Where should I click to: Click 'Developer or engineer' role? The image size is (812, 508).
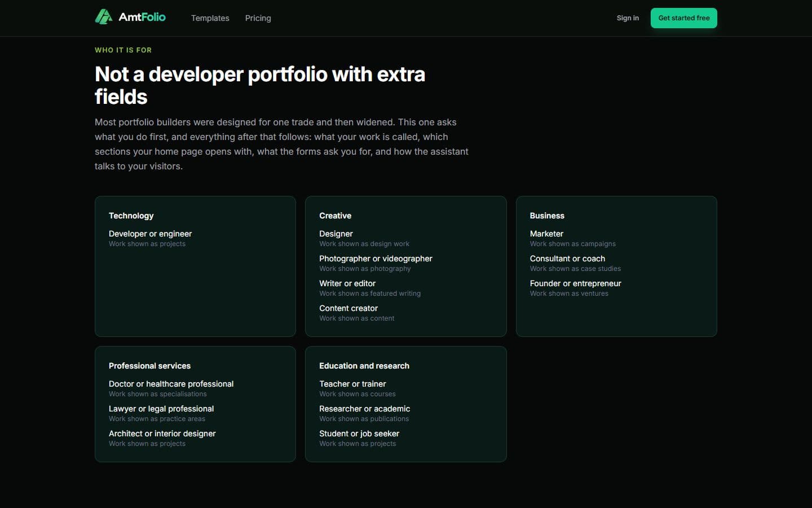151,234
